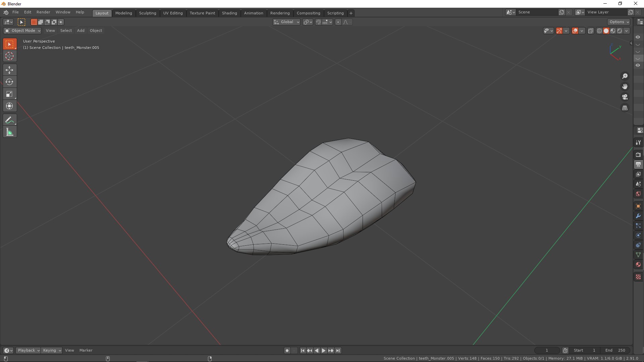Open Material properties tab icon
The height and width of the screenshot is (362, 644).
[x=638, y=265]
